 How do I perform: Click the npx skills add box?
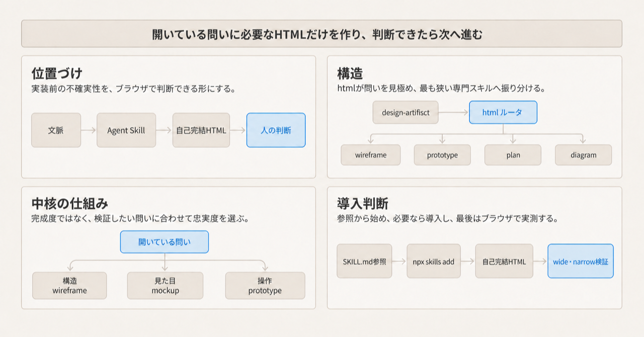pos(433,261)
